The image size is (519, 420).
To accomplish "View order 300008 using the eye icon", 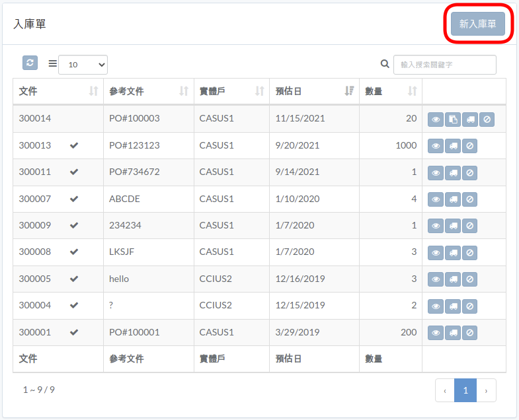I will tap(436, 253).
